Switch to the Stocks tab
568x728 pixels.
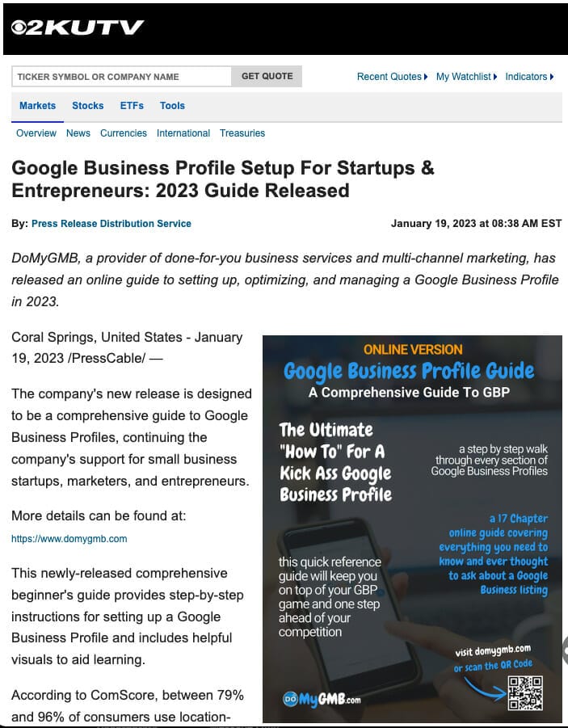(x=87, y=106)
